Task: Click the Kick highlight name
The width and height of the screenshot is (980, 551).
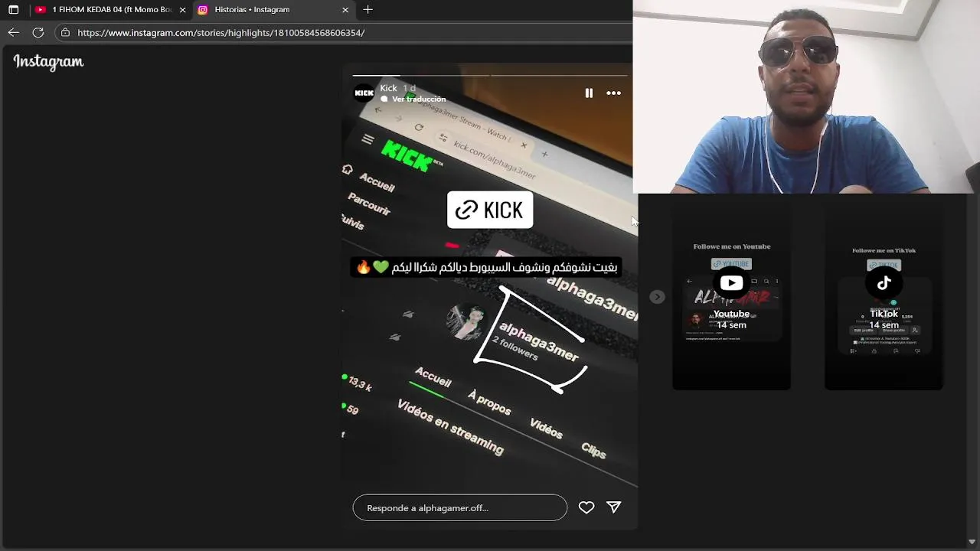Action: click(x=389, y=88)
